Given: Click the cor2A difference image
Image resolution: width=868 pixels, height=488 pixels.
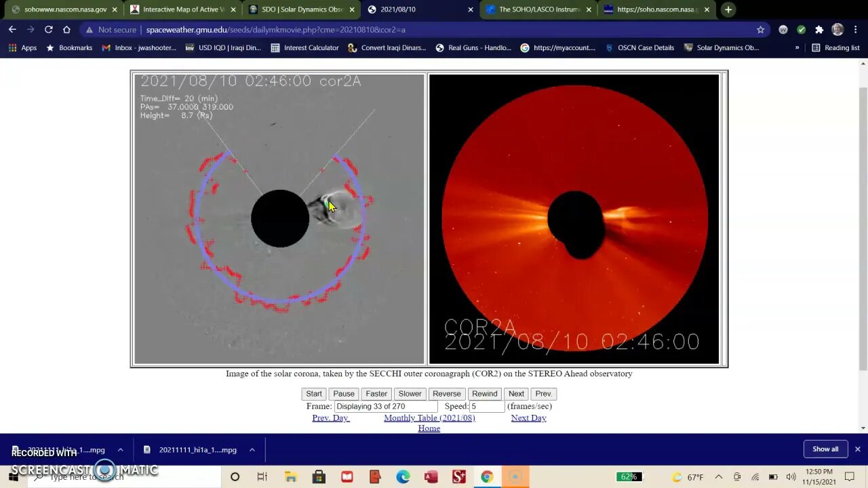Looking at the screenshot, I should (x=279, y=219).
